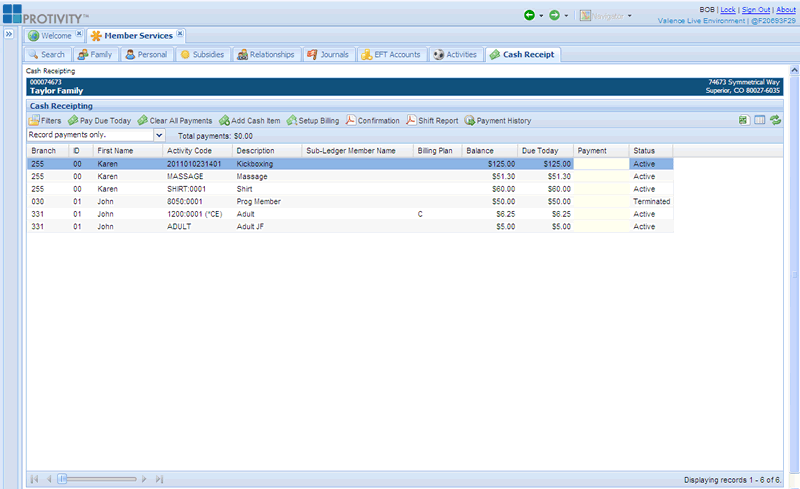Click Add Cash Item
This screenshot has height=489, width=800.
point(249,121)
